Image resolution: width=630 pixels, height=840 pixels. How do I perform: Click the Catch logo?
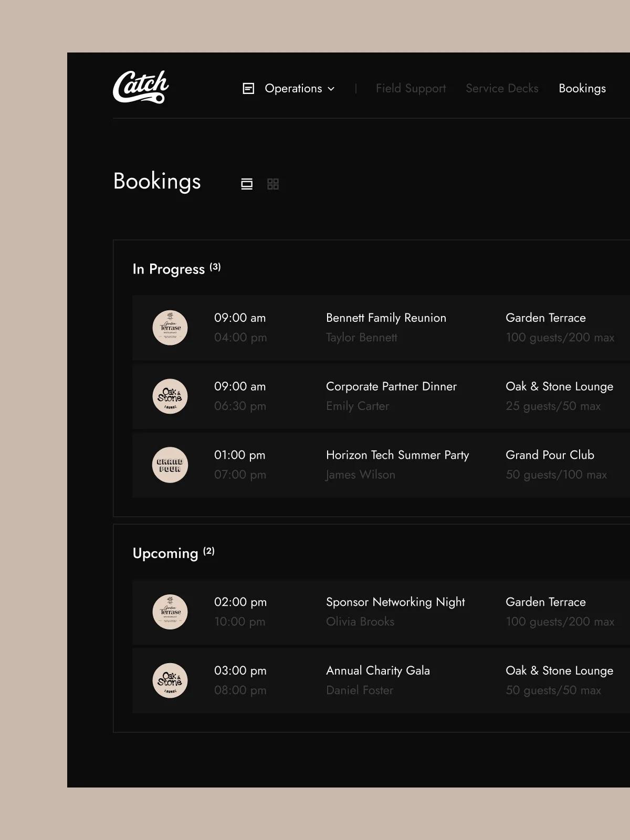click(x=141, y=87)
